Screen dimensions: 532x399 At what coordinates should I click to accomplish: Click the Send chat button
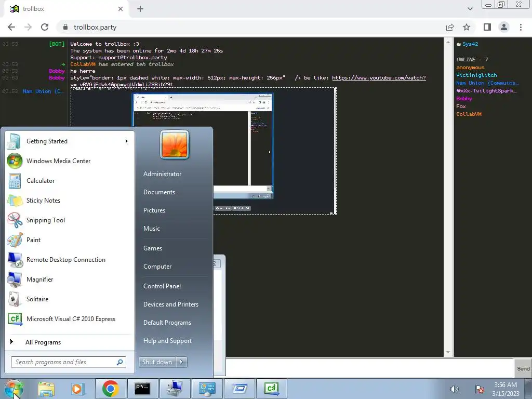point(523,368)
